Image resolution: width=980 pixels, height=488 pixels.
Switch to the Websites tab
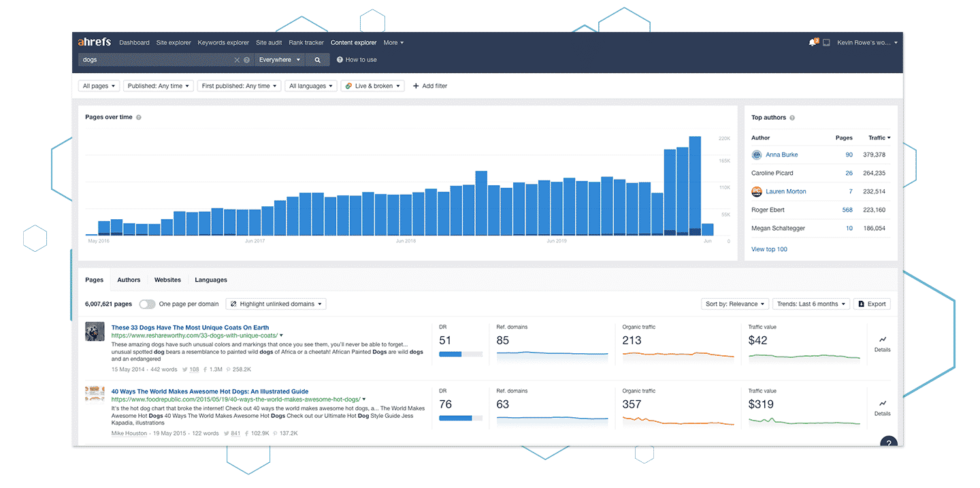pyautogui.click(x=167, y=280)
